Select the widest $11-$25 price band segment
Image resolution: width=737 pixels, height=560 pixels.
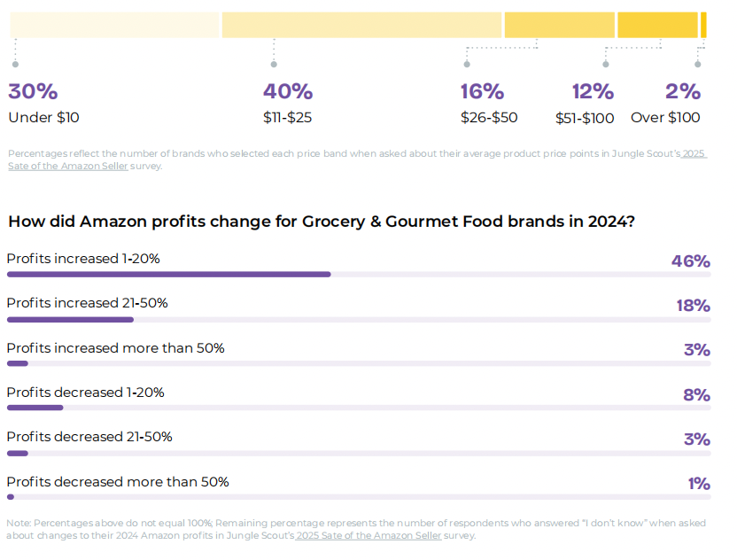[361, 25]
